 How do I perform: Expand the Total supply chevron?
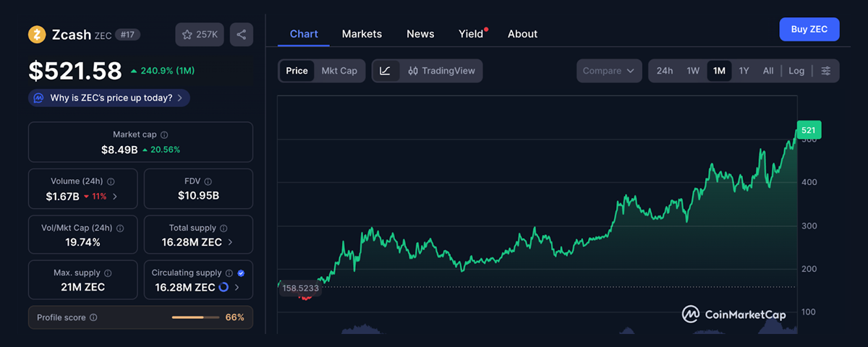click(230, 242)
